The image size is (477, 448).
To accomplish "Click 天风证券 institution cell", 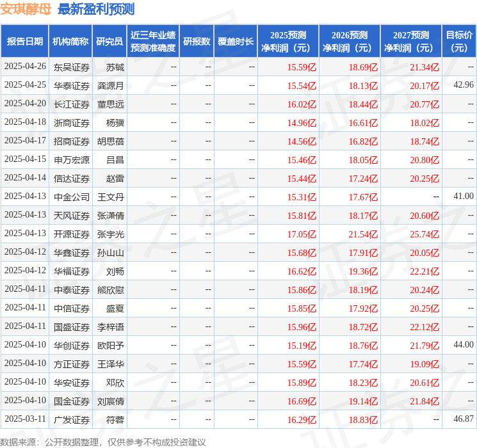I will coord(72,216).
